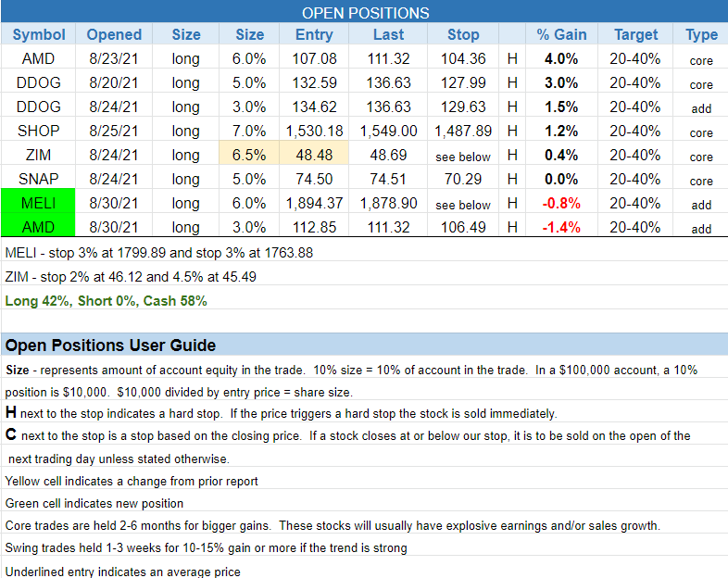Click AMD entry price 107.08
728x578 pixels.
[x=314, y=58]
